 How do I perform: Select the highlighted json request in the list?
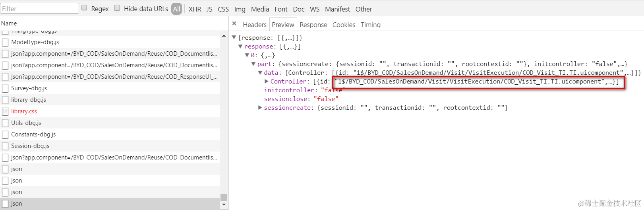[110, 204]
